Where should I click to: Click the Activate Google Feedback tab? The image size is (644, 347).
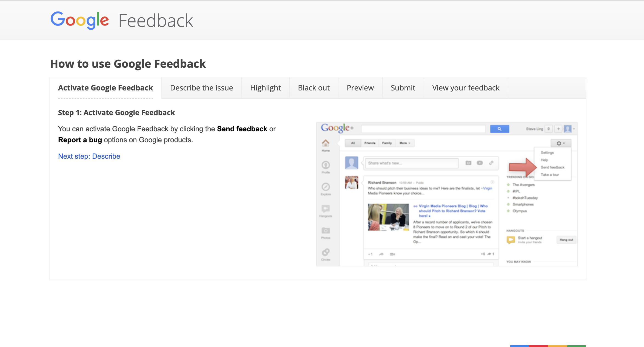pyautogui.click(x=106, y=88)
